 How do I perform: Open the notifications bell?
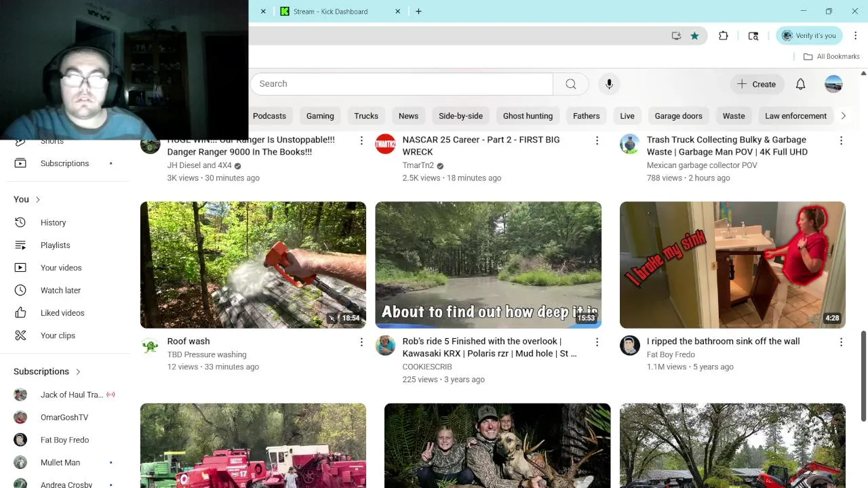click(x=800, y=84)
